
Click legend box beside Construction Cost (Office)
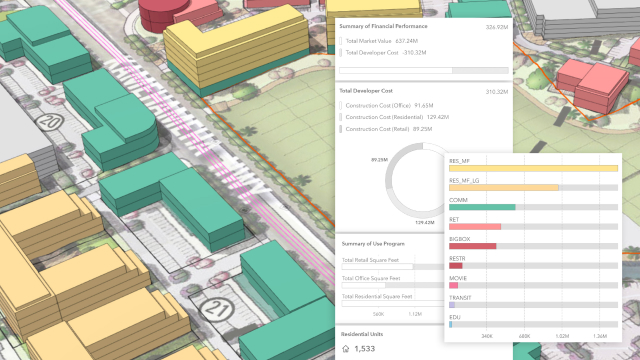coord(341,105)
